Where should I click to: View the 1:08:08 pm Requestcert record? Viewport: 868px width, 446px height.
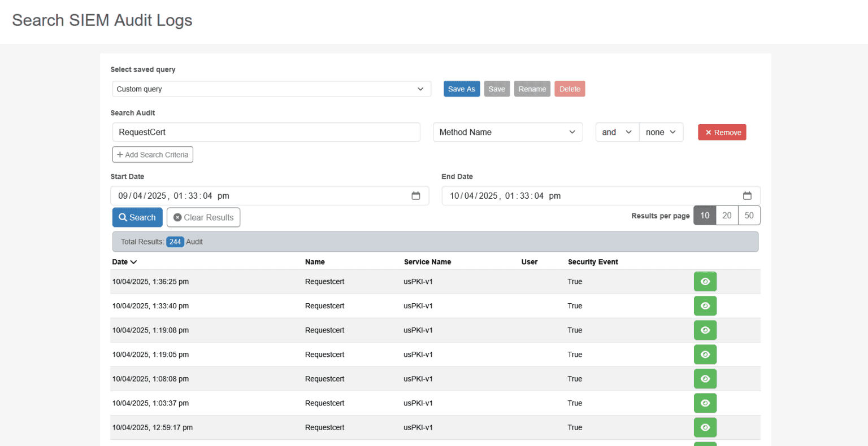coord(705,379)
